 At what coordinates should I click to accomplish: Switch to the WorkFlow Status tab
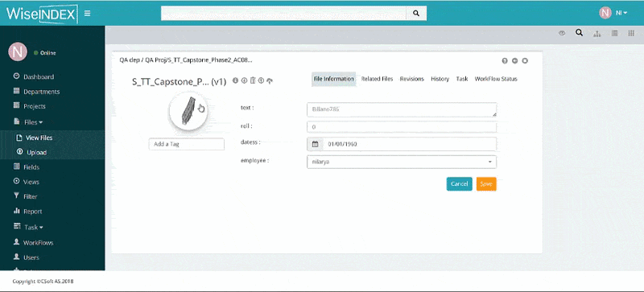pyautogui.click(x=496, y=79)
